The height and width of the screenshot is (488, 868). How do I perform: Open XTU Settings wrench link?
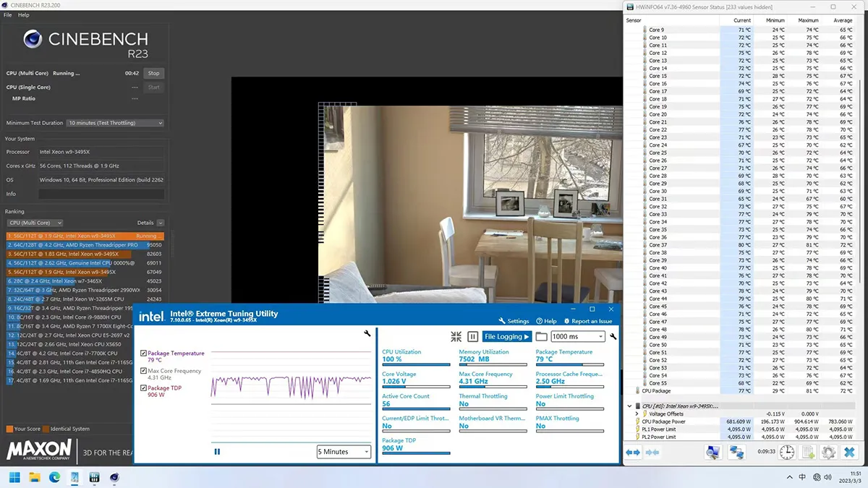pos(514,321)
